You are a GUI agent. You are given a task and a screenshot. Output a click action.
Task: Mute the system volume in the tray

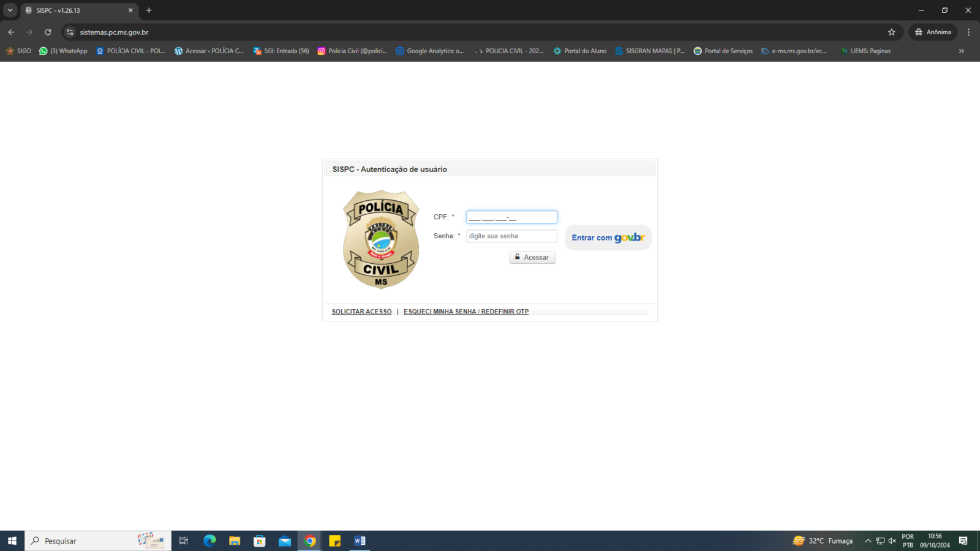892,541
